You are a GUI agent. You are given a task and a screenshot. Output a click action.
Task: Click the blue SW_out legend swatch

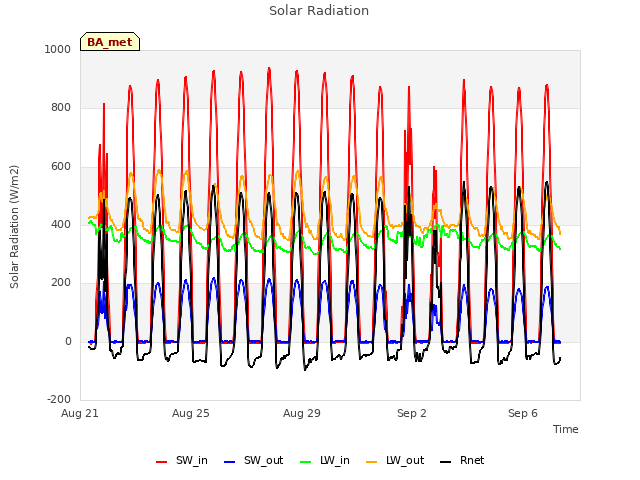point(230,462)
